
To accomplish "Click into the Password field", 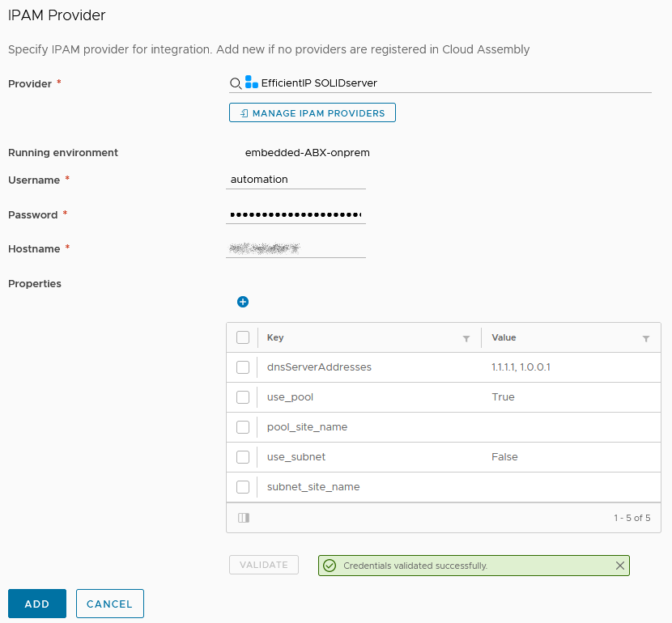I will [296, 214].
